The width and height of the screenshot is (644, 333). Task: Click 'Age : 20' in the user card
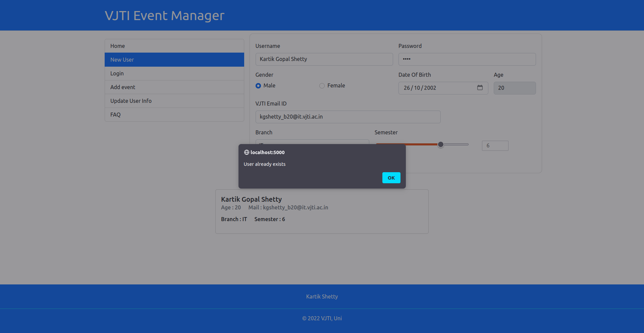pyautogui.click(x=231, y=207)
